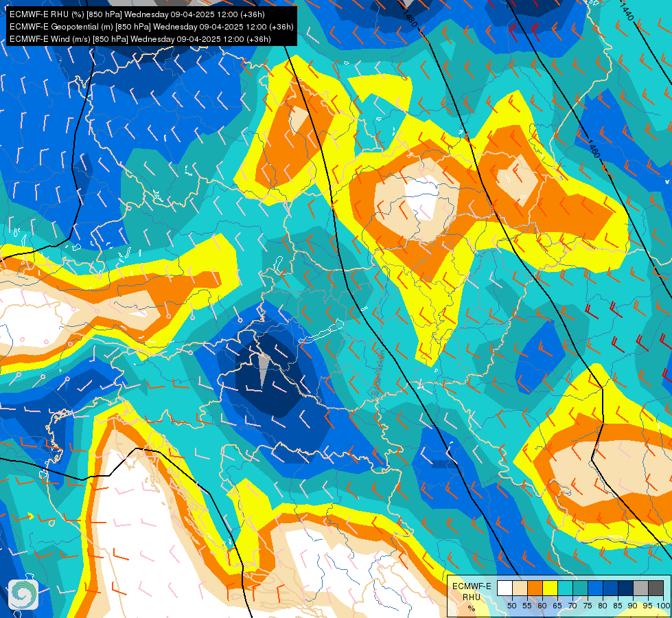672x618 pixels.
Task: Click the legend value label 55
Action: point(526,606)
